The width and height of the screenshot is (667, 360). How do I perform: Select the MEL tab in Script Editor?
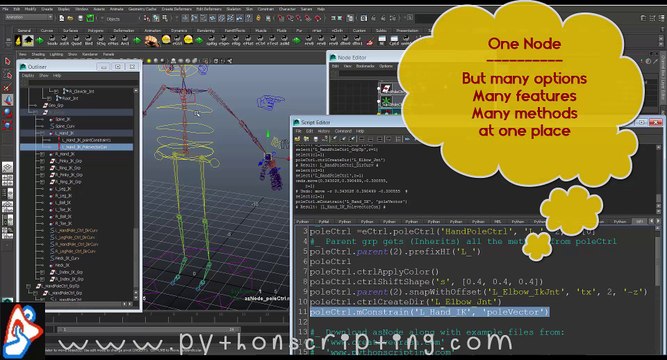[x=497, y=222]
